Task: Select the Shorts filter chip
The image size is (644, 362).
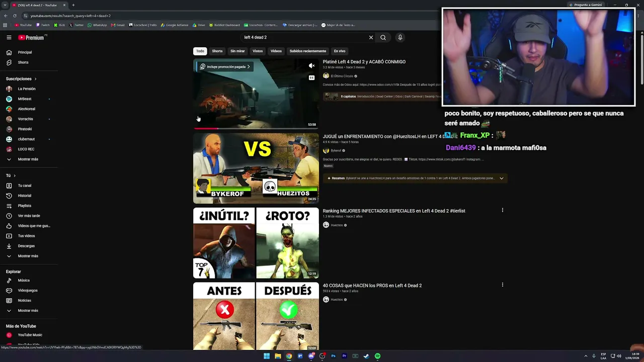Action: (217, 51)
